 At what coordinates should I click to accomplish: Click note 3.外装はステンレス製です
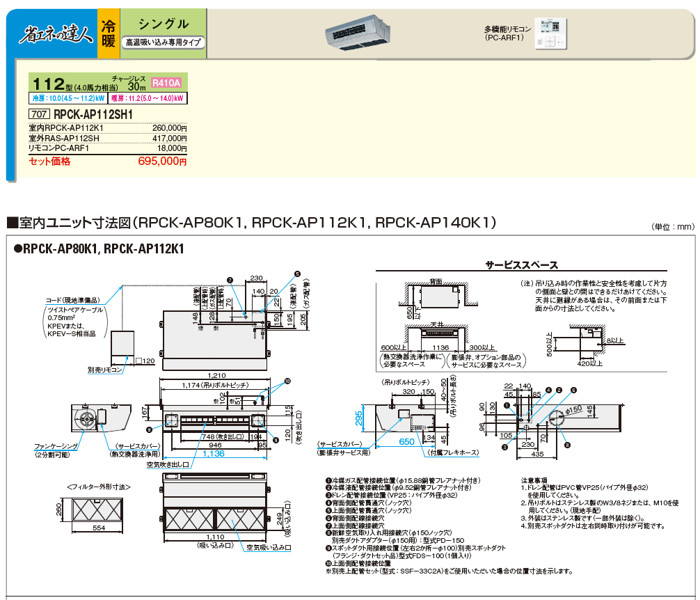click(583, 519)
